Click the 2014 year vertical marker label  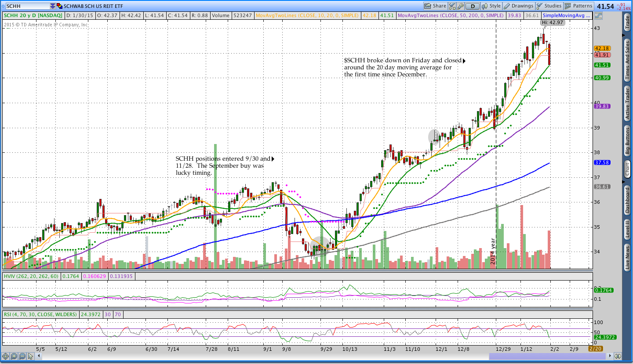(492, 251)
